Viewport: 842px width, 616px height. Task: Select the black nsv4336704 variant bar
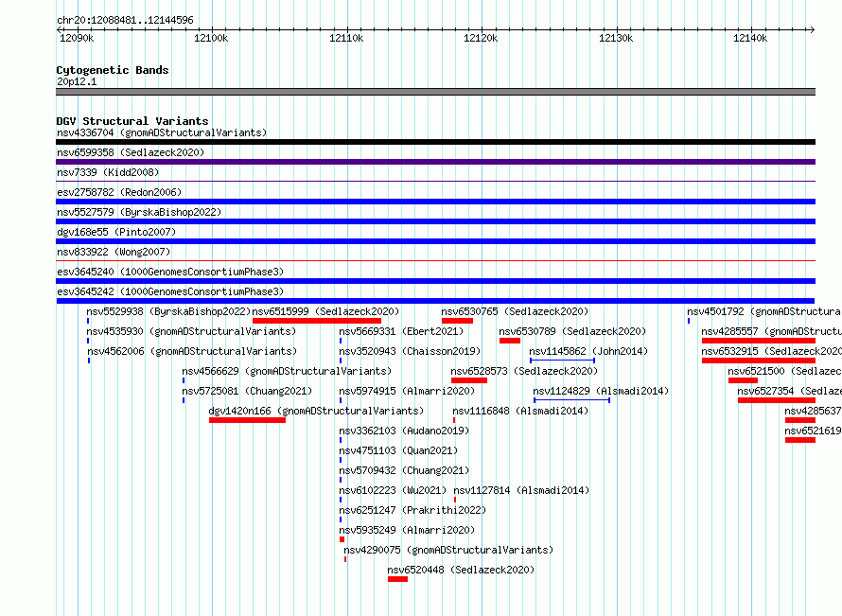(435, 142)
